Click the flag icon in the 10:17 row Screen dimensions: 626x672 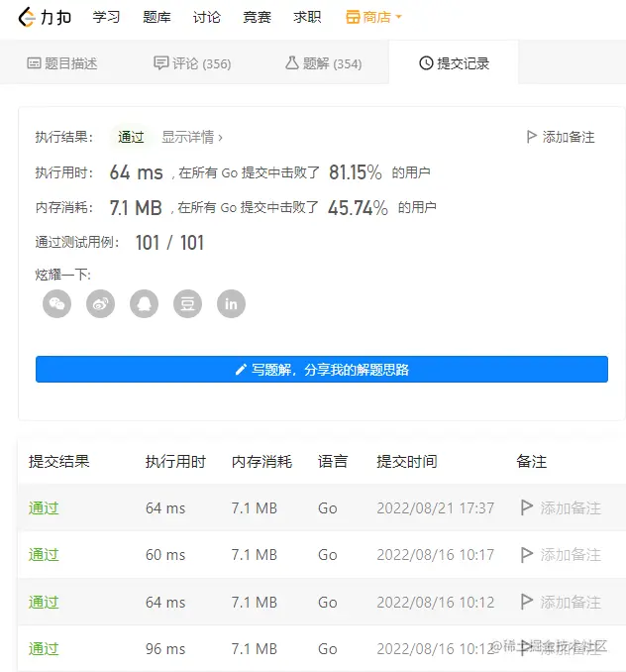(526, 555)
